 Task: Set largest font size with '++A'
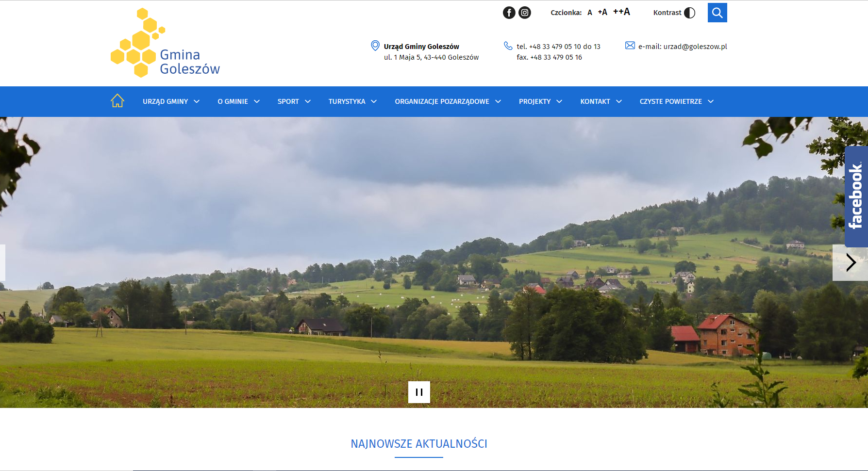(x=621, y=12)
